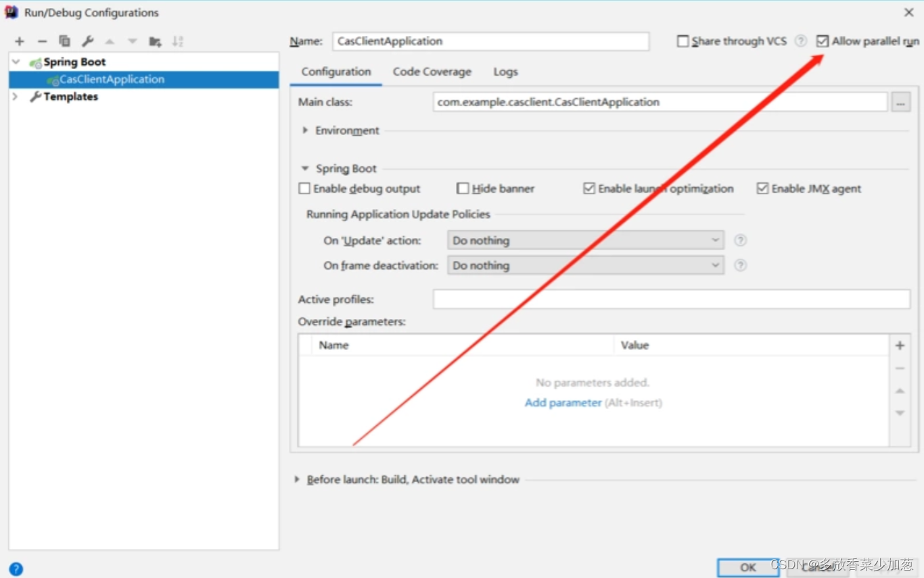Move configuration down in the list toolbar

click(x=133, y=41)
